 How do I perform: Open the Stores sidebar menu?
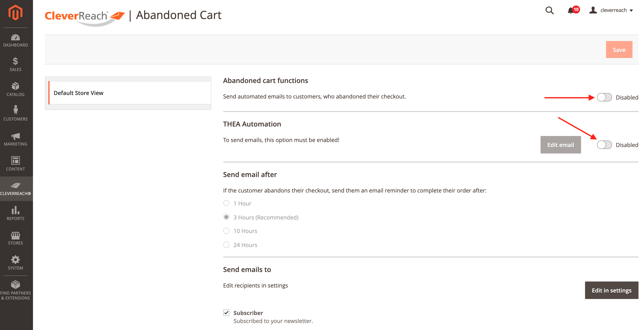click(x=15, y=238)
